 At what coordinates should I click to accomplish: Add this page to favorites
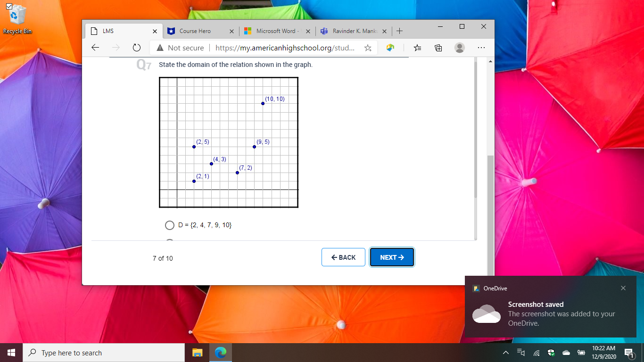click(x=368, y=48)
